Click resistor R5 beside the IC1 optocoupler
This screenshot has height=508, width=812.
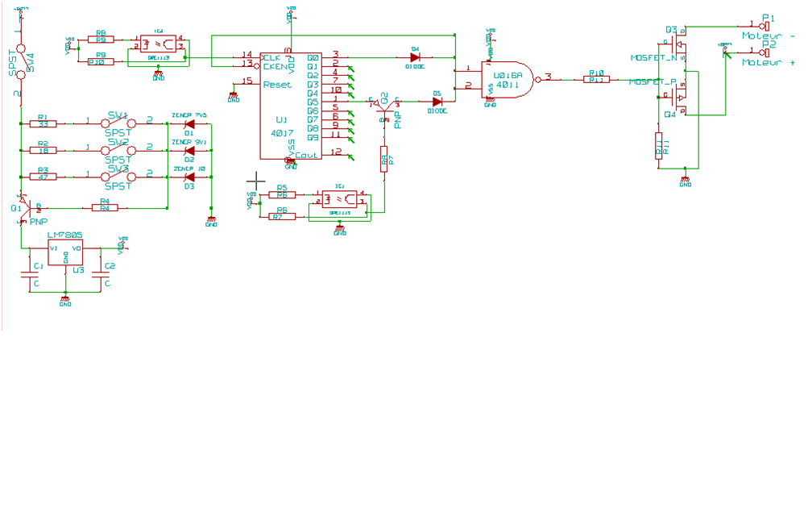coord(282,195)
